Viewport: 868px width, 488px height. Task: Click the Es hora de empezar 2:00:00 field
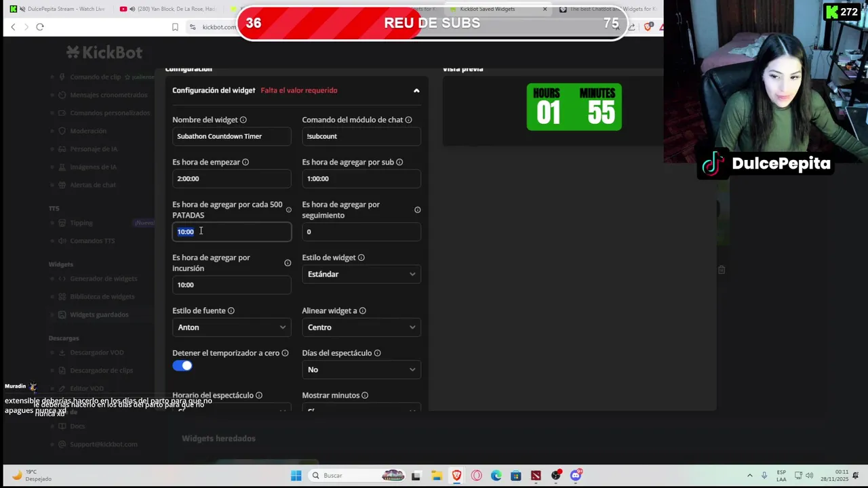[232, 178]
